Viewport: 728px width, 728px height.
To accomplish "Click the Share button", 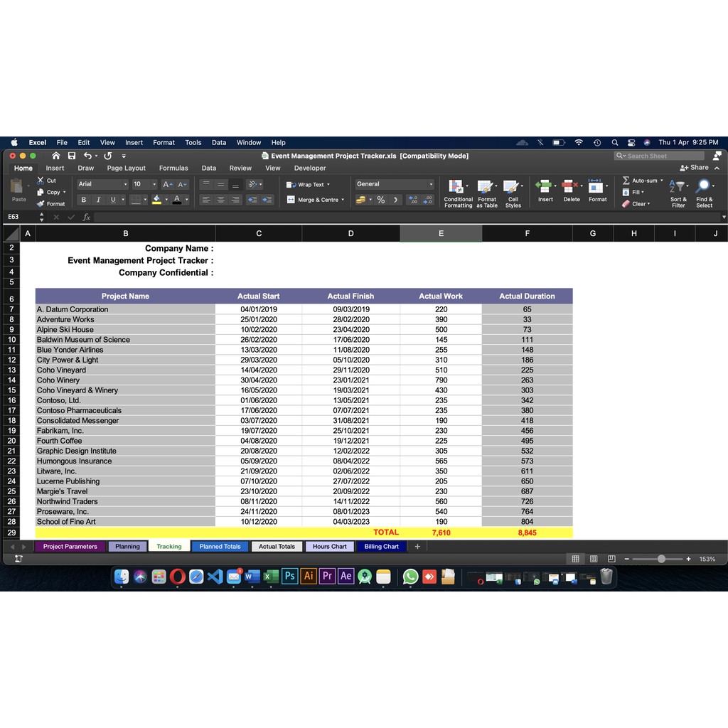I will pyautogui.click(x=695, y=168).
